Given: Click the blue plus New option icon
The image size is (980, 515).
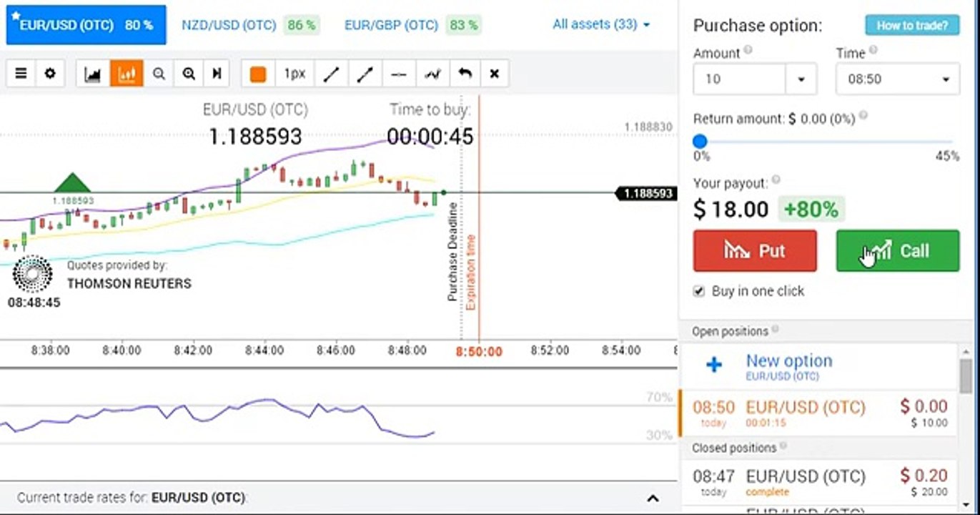Looking at the screenshot, I should tap(713, 366).
